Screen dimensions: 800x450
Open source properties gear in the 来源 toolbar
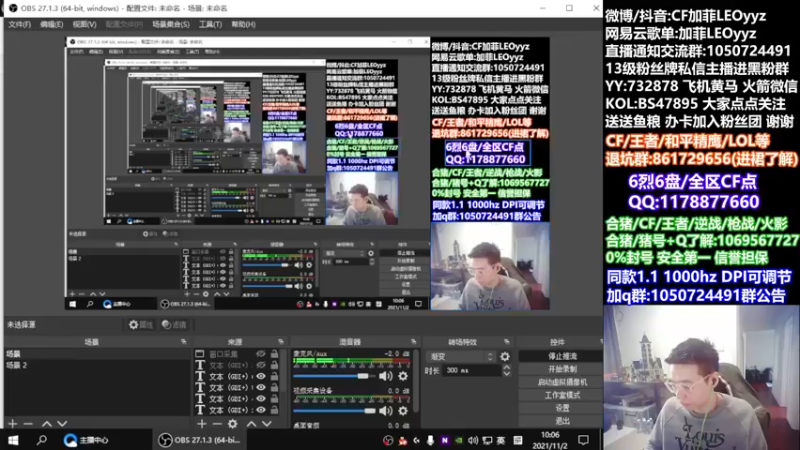233,423
